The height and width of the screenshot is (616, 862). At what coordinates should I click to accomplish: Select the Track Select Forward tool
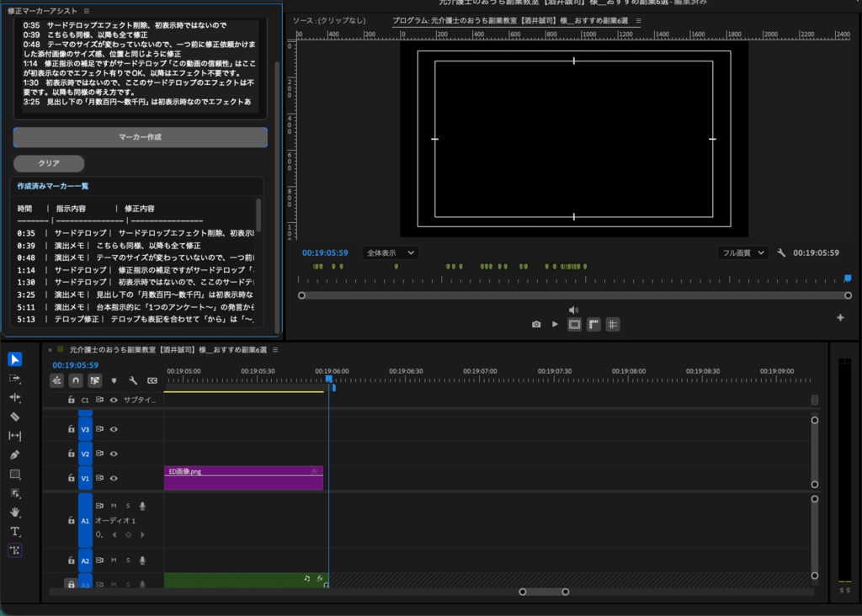click(x=15, y=379)
